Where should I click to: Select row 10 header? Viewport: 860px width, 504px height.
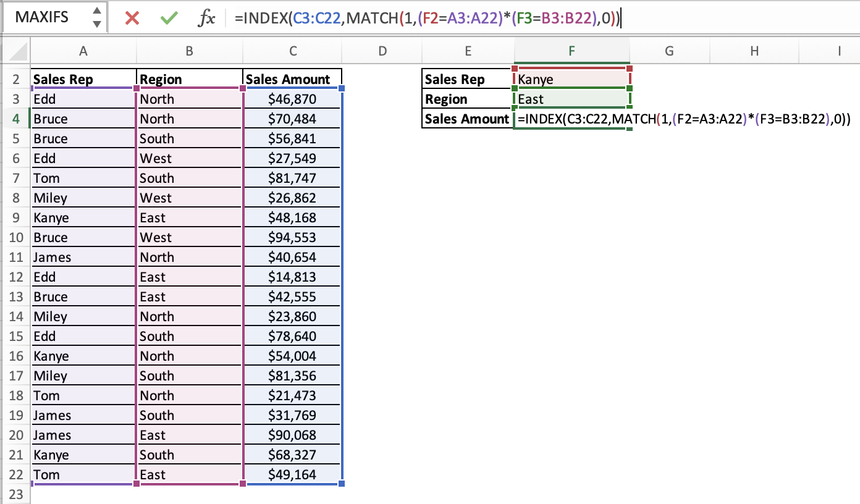click(16, 237)
